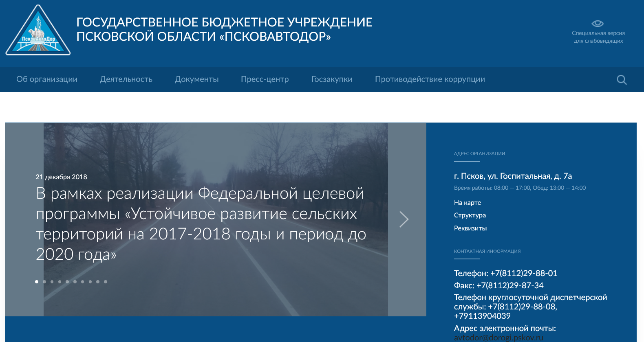Go to the «Пресс-центр» menu item
Image resolution: width=644 pixels, height=342 pixels.
coord(265,79)
